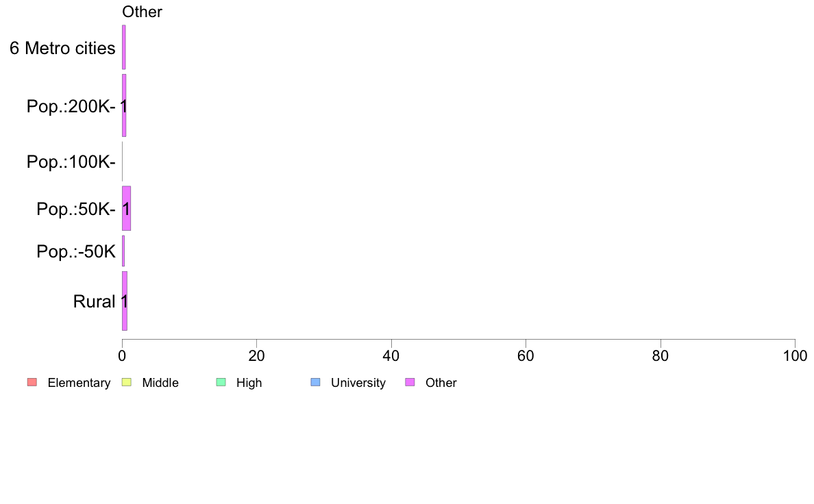Click the 100 tick on x-axis

tap(795, 355)
